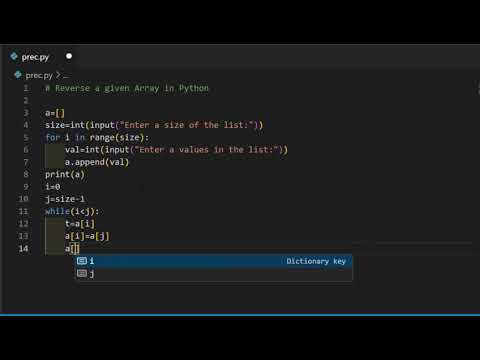480x360 pixels.
Task: Click the 'a[i]=a[j]' line
Action: pos(87,236)
